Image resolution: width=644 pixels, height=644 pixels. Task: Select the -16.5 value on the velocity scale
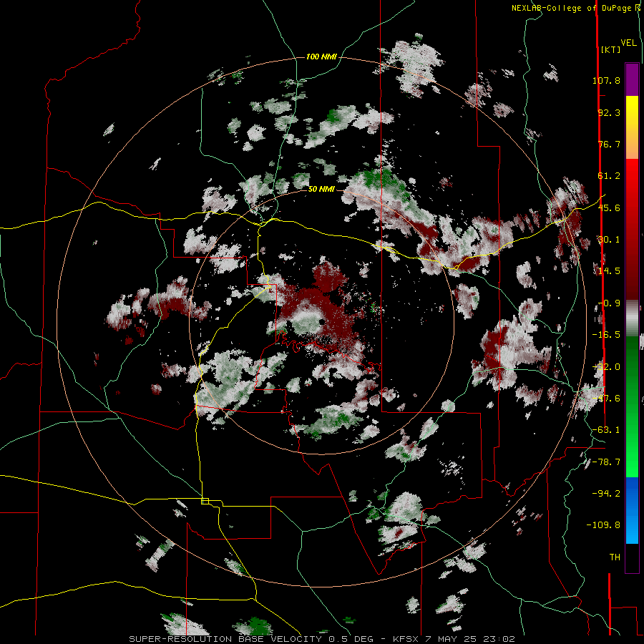(606, 335)
